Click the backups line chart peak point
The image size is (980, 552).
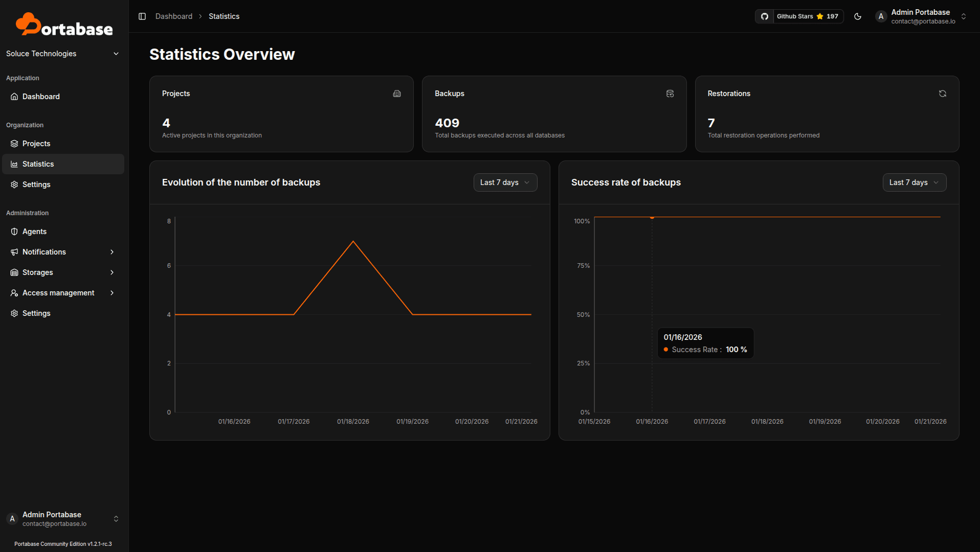(x=353, y=241)
